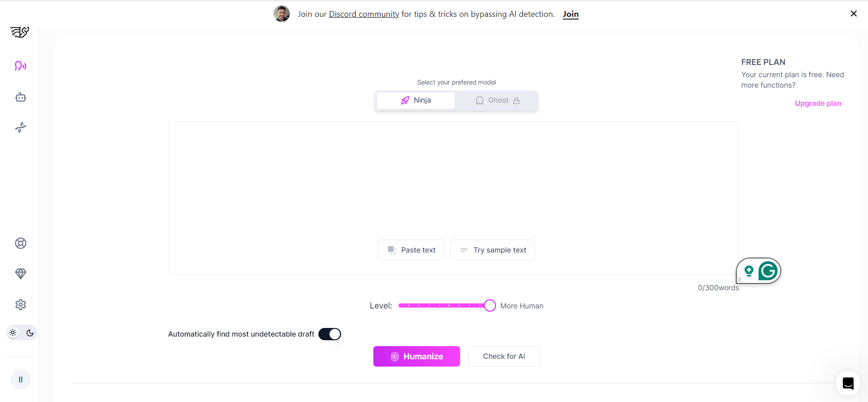Disable automatically find most undetectable draft
Image resolution: width=868 pixels, height=402 pixels.
tap(330, 334)
